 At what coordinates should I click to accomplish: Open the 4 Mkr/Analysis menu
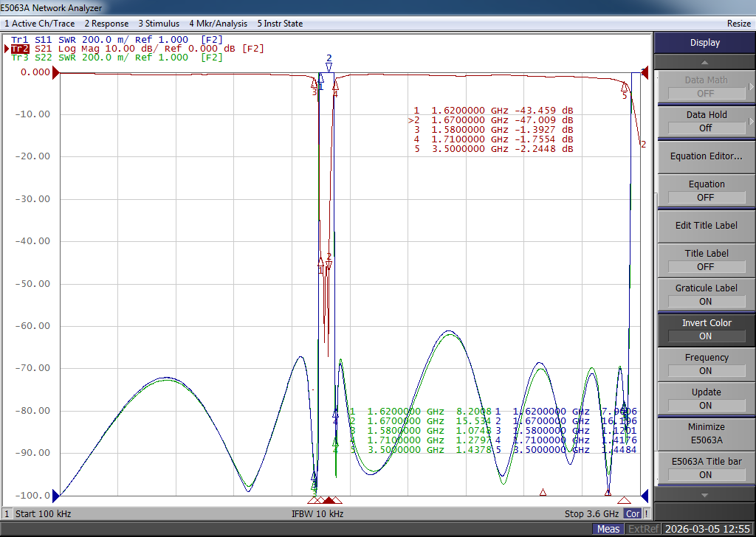point(219,24)
